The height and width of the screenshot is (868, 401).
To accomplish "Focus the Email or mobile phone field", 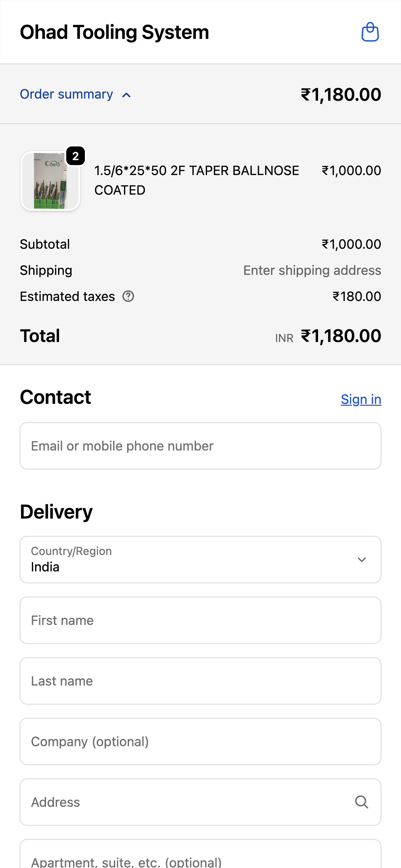I will (200, 446).
